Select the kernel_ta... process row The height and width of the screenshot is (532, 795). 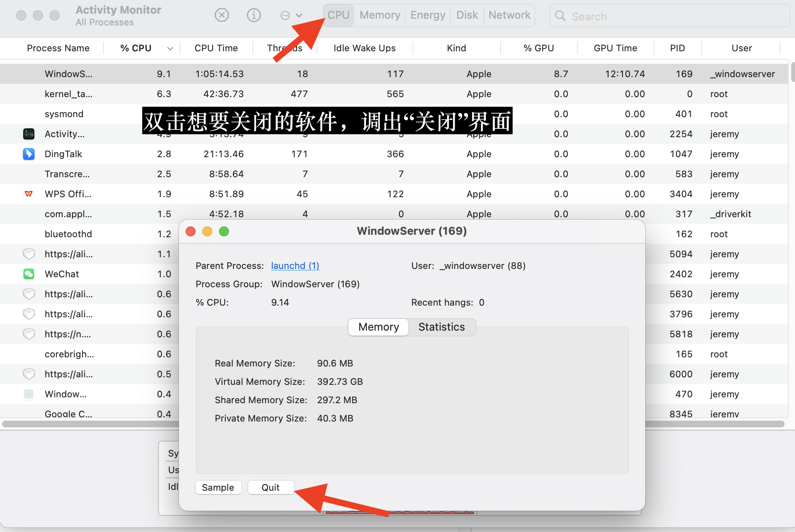tap(394, 94)
